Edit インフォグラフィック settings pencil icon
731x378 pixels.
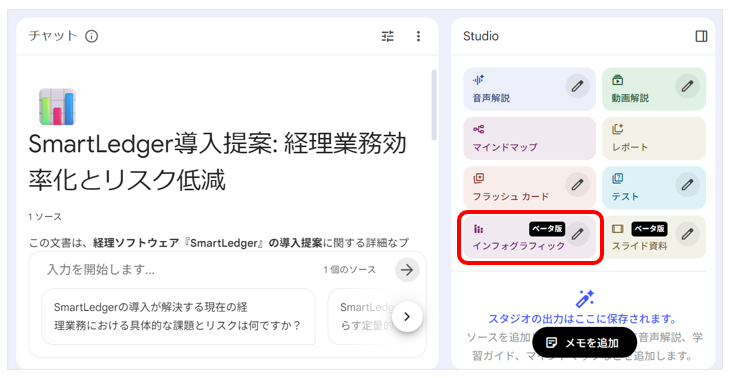[x=578, y=234]
